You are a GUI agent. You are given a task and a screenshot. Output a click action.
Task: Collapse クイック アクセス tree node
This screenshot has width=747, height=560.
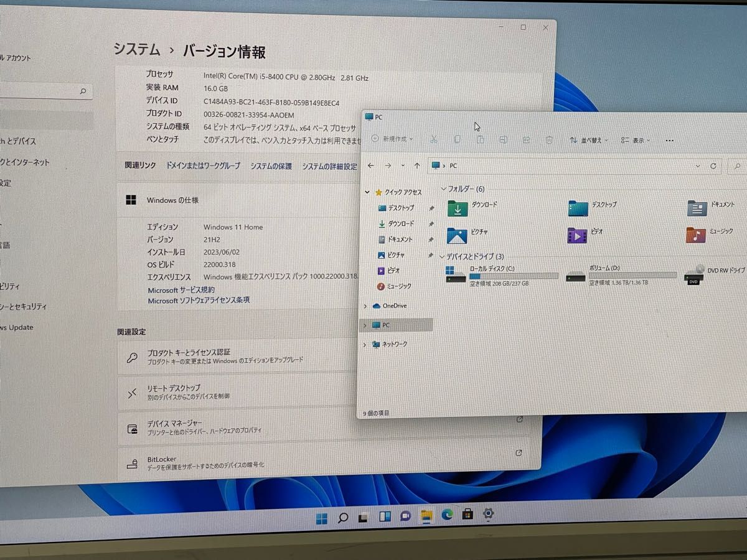[x=367, y=192]
